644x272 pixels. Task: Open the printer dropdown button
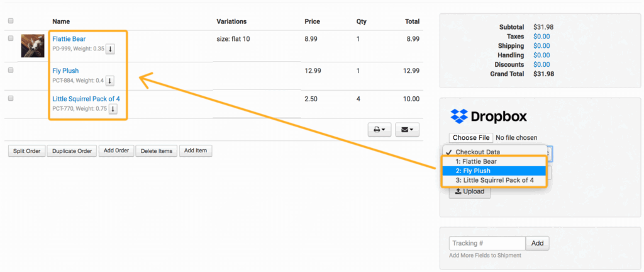[379, 130]
